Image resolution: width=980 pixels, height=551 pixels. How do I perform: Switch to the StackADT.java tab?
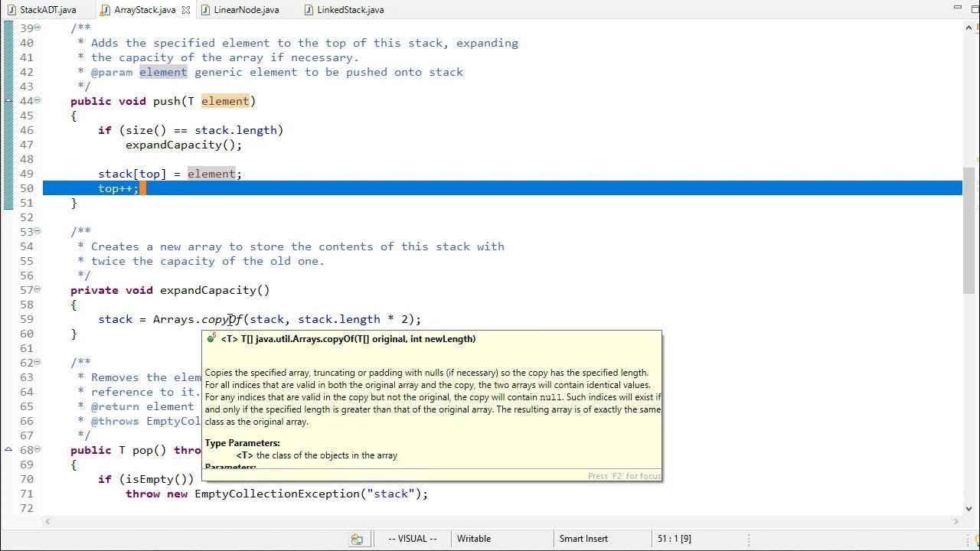tap(47, 10)
